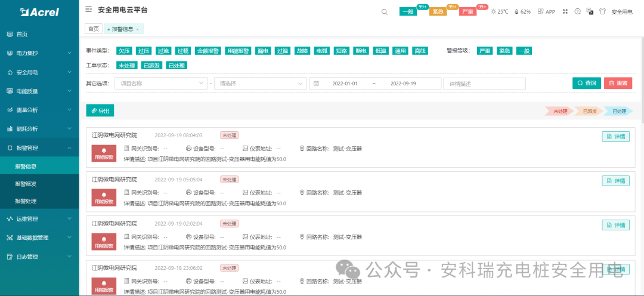Expand the 能耗分析 sidebar menu
This screenshot has width=644, height=296.
[39, 129]
